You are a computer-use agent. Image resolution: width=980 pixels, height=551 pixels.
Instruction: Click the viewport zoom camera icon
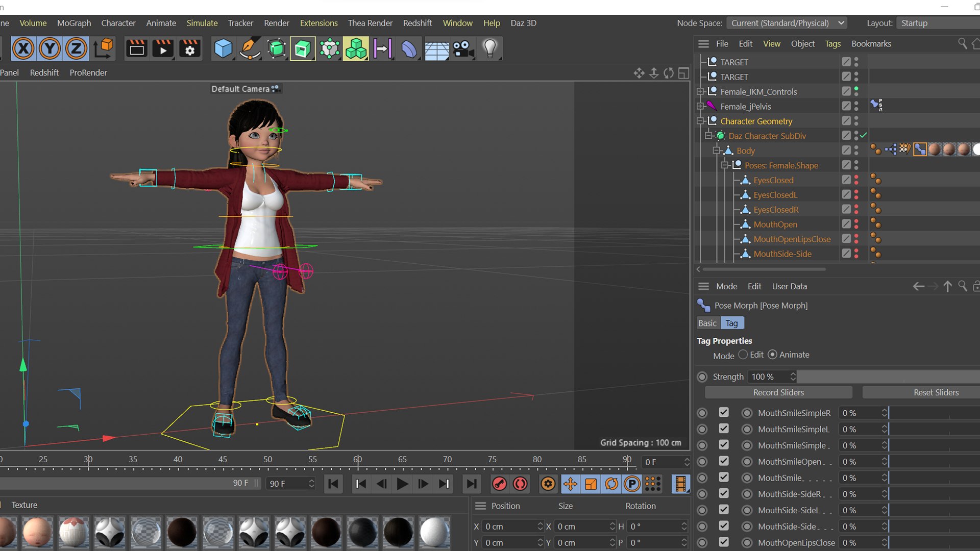[654, 73]
